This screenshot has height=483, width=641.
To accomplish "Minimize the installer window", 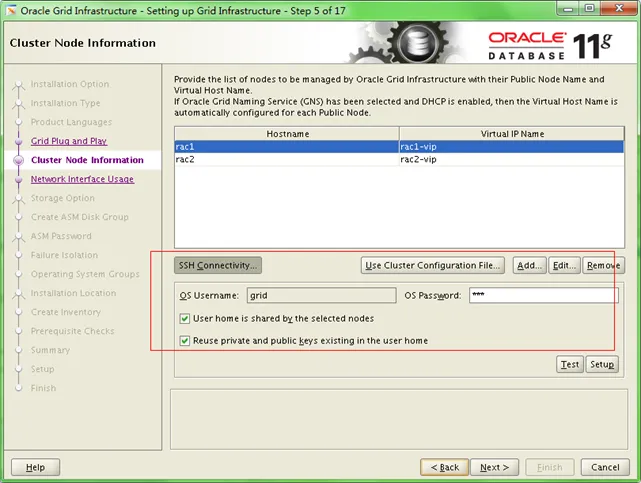I will point(568,8).
